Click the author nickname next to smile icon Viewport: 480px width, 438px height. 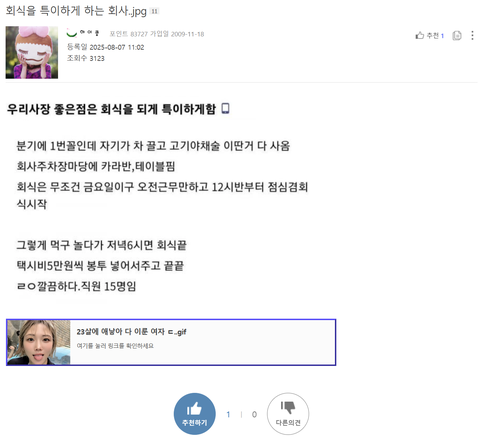pos(89,33)
